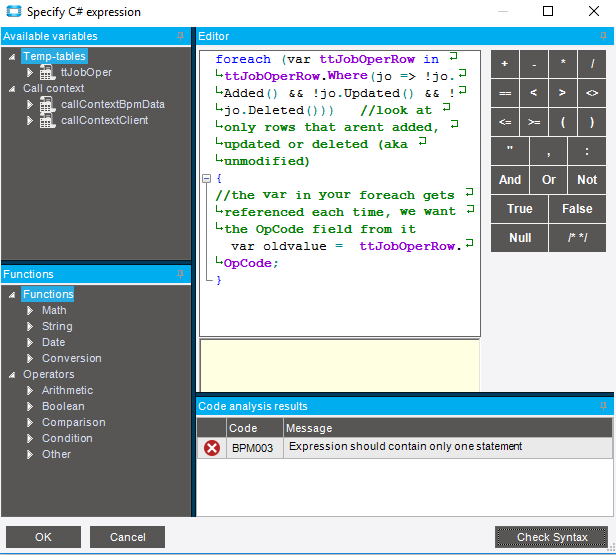Select the Call context tree item

tap(53, 89)
